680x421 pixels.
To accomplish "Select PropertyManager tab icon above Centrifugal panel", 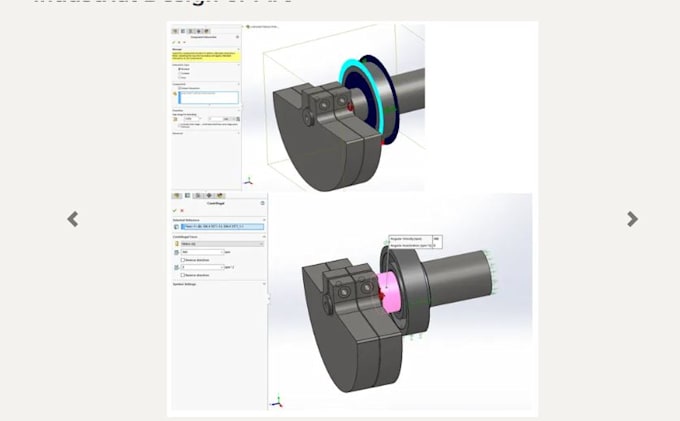I will [x=187, y=196].
